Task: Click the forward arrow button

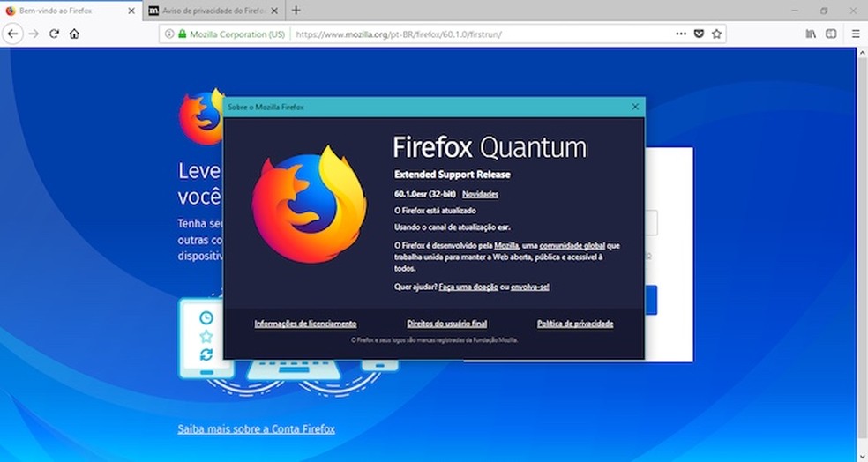Action: tap(34, 34)
